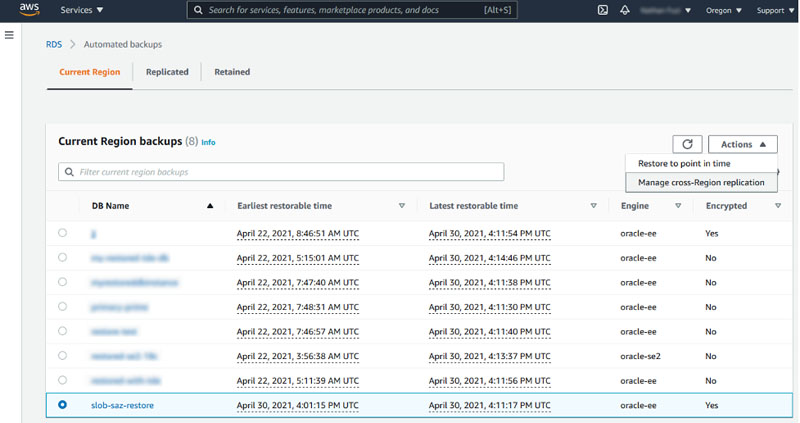Open the Info link beside backups heading
The height and width of the screenshot is (423, 800).
coord(208,142)
